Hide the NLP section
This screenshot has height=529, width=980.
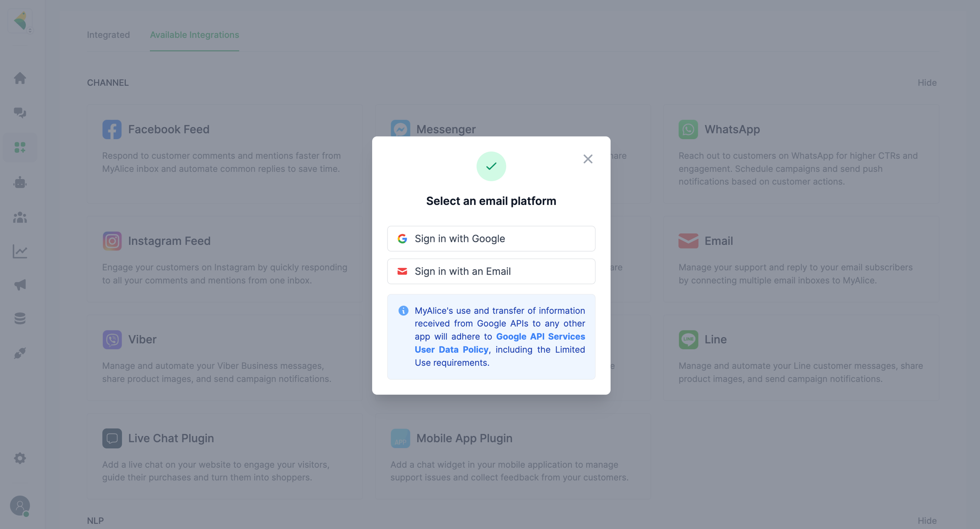click(x=927, y=520)
